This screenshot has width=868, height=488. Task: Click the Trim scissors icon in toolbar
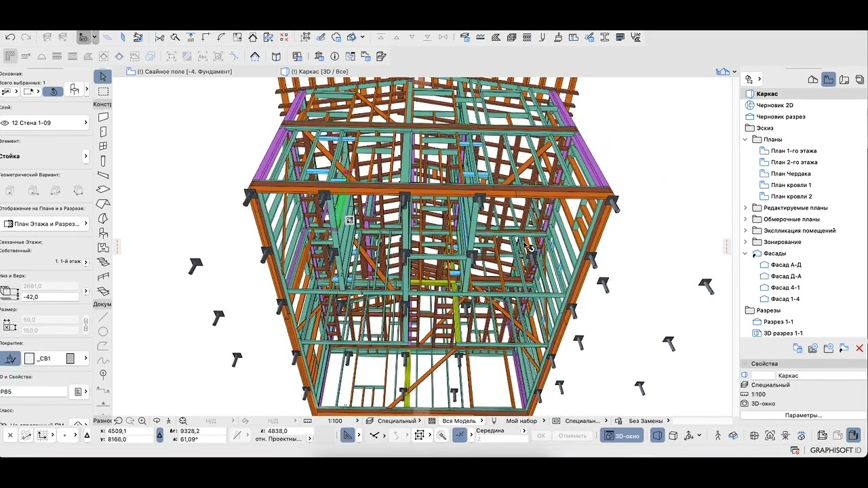tap(159, 37)
